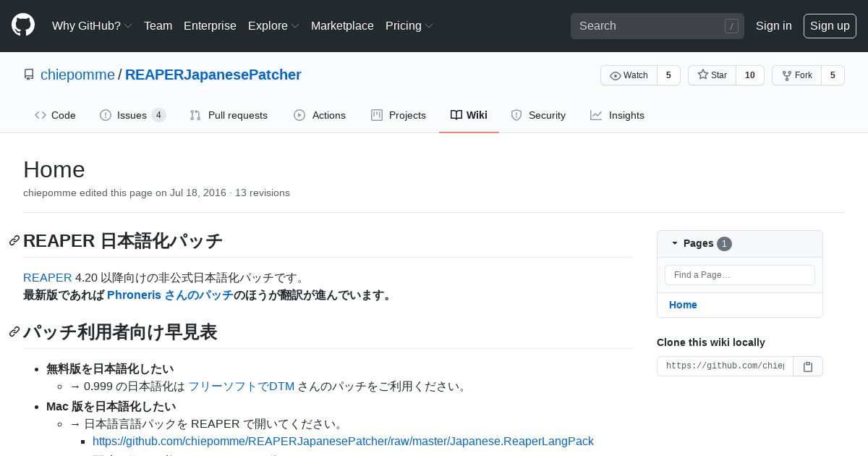Open the REAPERJapanesePatcher repository link
868x456 pixels.
click(x=213, y=75)
